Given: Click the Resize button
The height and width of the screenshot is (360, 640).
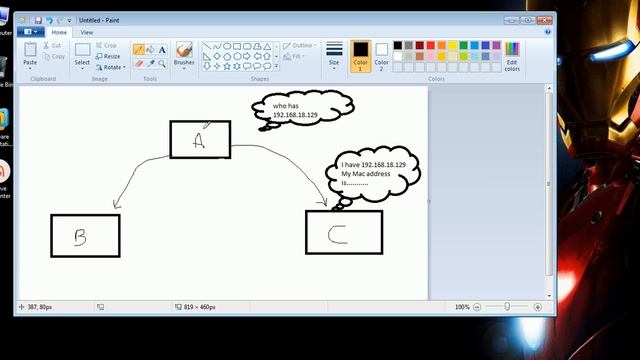Looking at the screenshot, I should coord(108,56).
